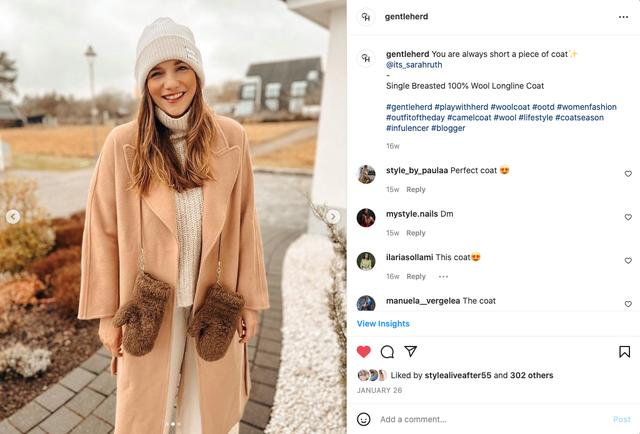Screen dimensions: 640x434
Task: Like mystyle.nails' comment
Action: point(628,217)
